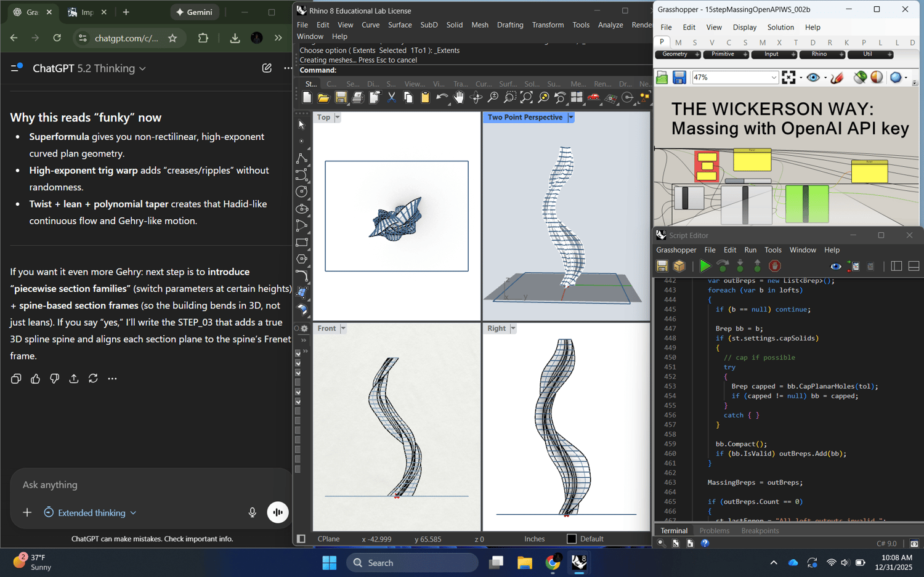Open the Run menu in Script Editor
This screenshot has height=577, width=924.
point(750,250)
